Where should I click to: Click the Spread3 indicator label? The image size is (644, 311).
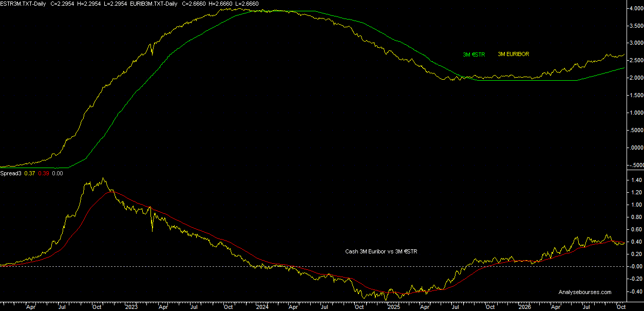tap(11, 173)
